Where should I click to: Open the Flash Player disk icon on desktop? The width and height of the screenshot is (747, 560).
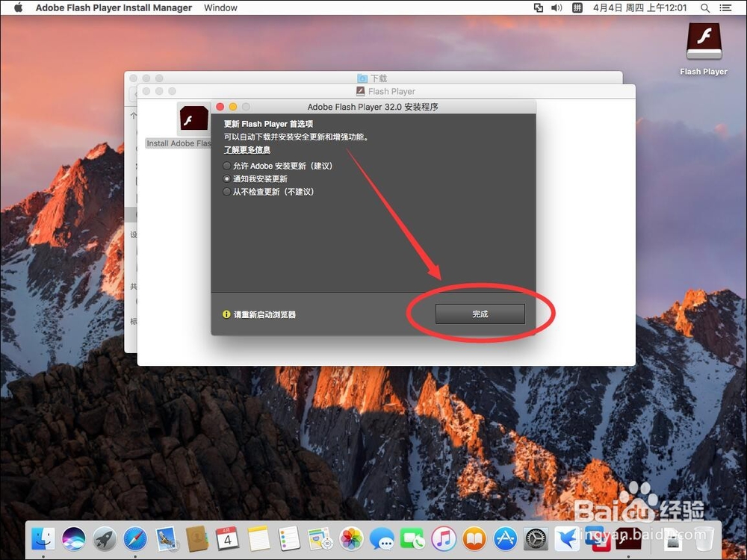(x=704, y=41)
